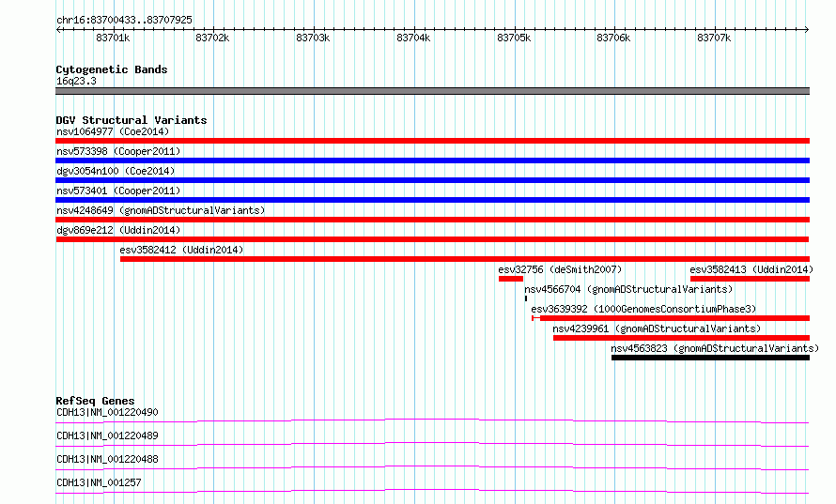Image resolution: width=836 pixels, height=504 pixels.
Task: Open the CDH13|NM_001220489 transcript label
Action: pos(107,435)
